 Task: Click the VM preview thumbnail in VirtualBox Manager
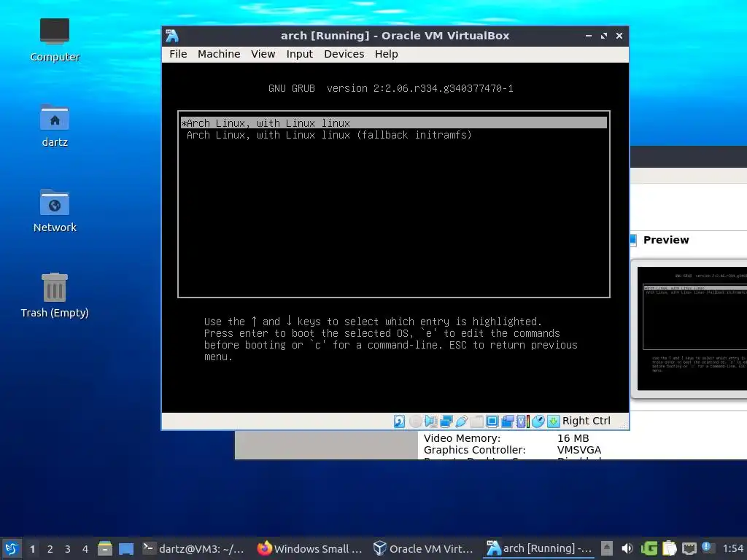[x=692, y=329]
